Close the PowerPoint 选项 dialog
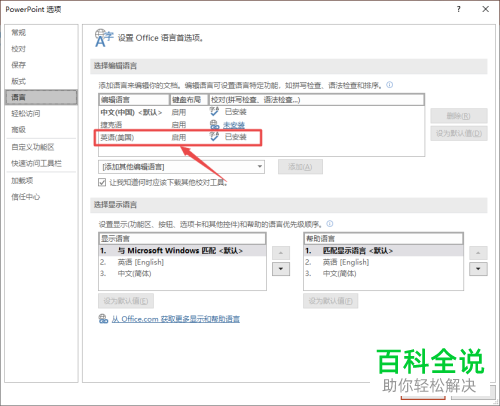 486,9
